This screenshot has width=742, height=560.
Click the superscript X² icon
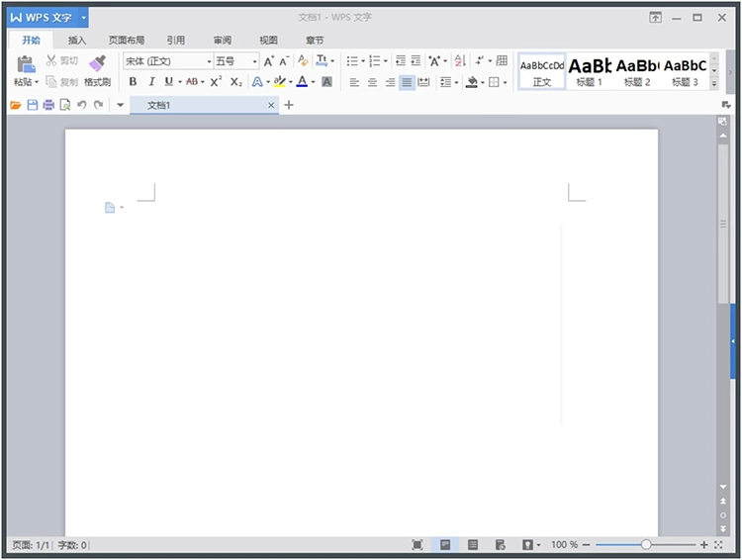click(216, 82)
